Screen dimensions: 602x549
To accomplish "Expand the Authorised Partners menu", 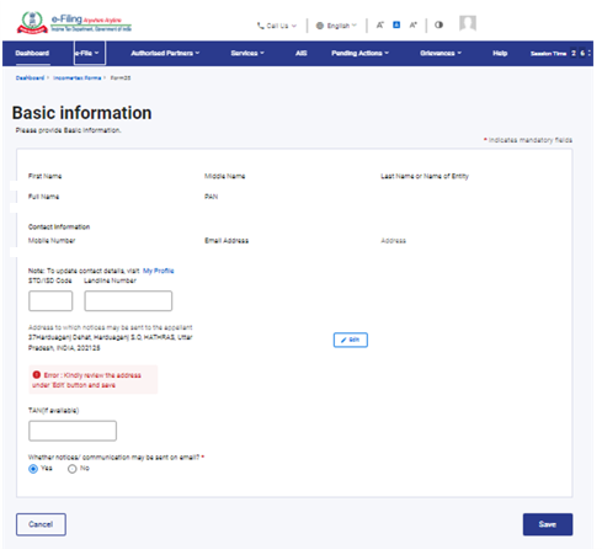I will coord(165,53).
